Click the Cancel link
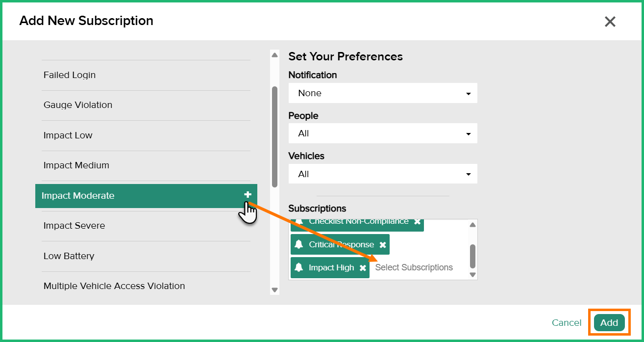The width and height of the screenshot is (644, 342). (x=567, y=322)
